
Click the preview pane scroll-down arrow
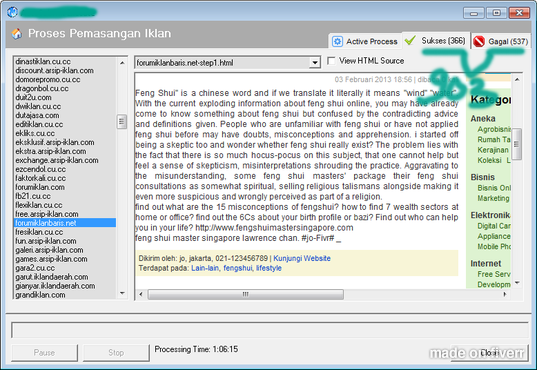click(x=517, y=283)
